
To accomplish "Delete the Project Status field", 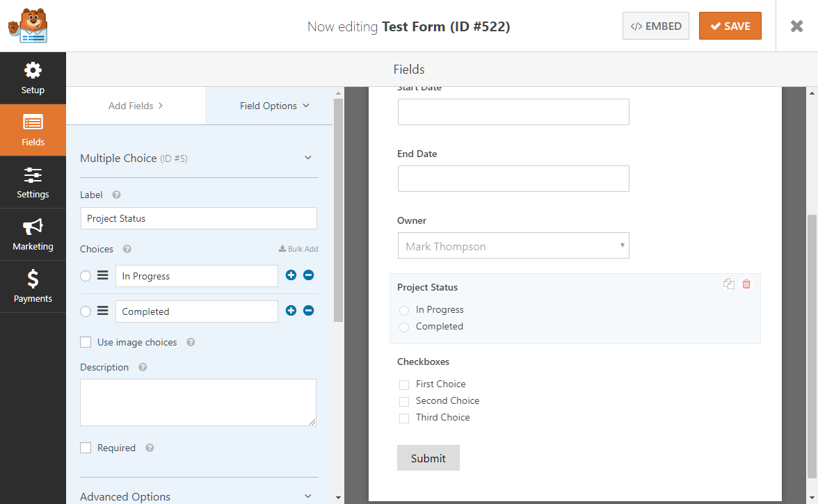I will point(746,284).
